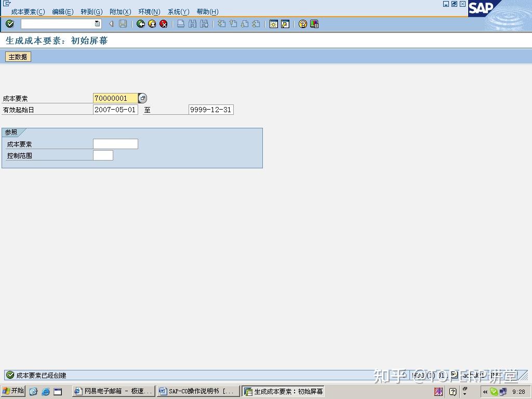Click the 开始 Start button on taskbar
Image resolution: width=532 pixels, height=399 pixels.
coord(12,391)
